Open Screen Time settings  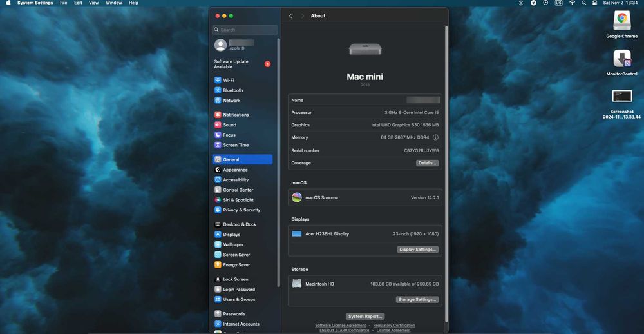click(242, 145)
